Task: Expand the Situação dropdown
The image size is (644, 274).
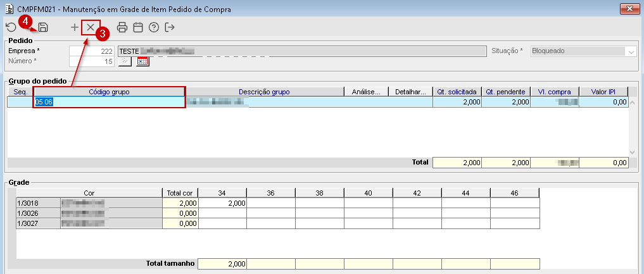Action: (631, 51)
